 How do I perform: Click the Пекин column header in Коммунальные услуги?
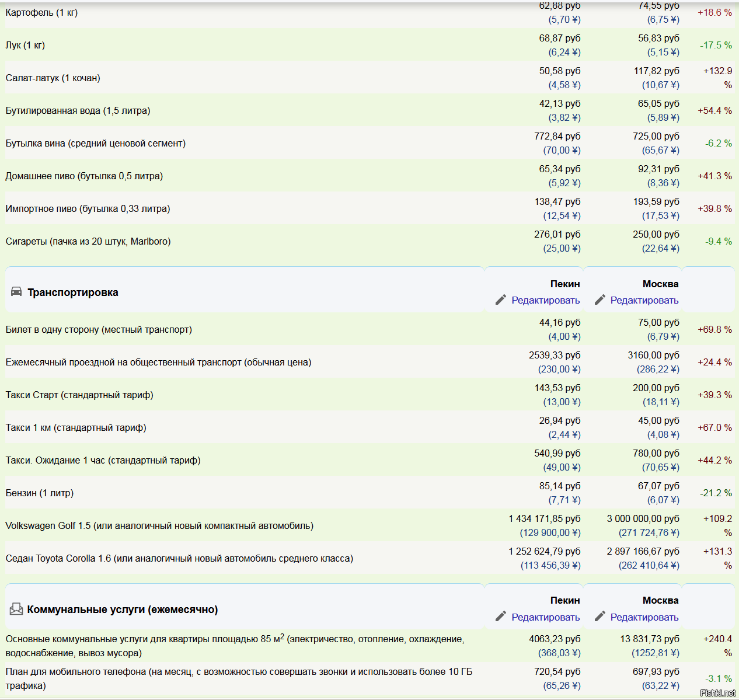564,600
